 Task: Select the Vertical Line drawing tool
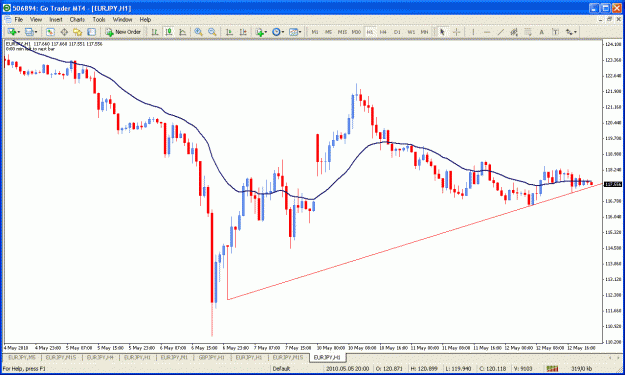click(x=473, y=32)
